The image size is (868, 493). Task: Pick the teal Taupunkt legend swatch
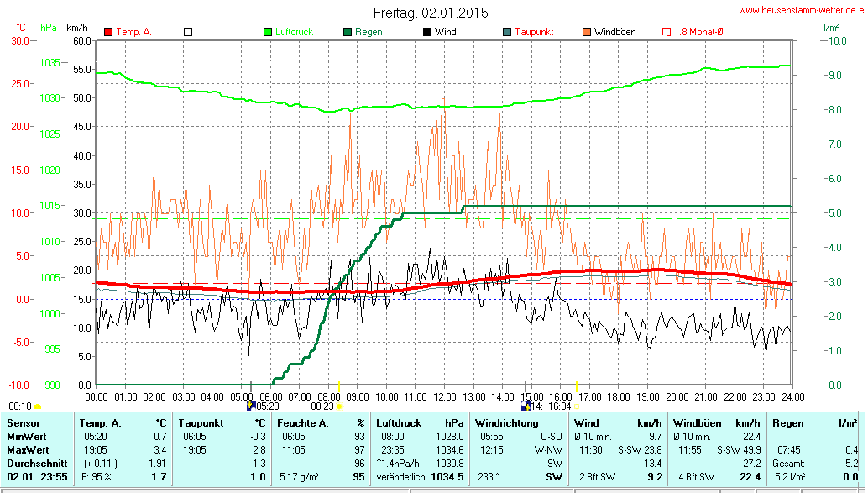point(507,32)
